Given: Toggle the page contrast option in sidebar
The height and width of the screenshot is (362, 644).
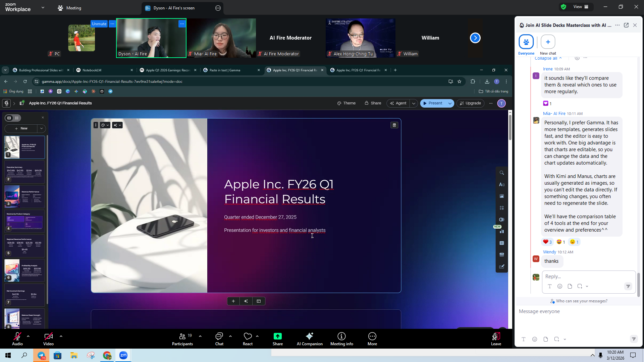Looking at the screenshot, I should coord(502,220).
